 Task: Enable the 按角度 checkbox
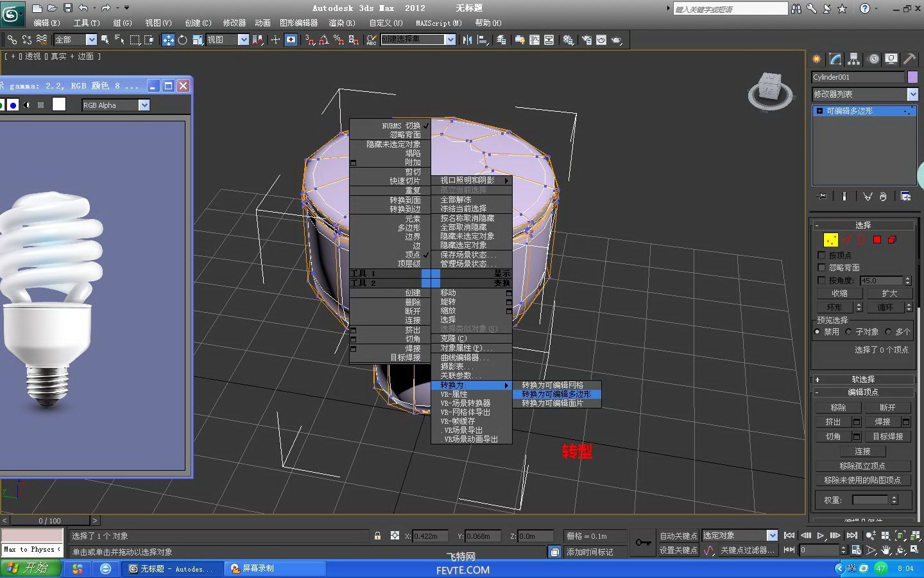pyautogui.click(x=821, y=280)
